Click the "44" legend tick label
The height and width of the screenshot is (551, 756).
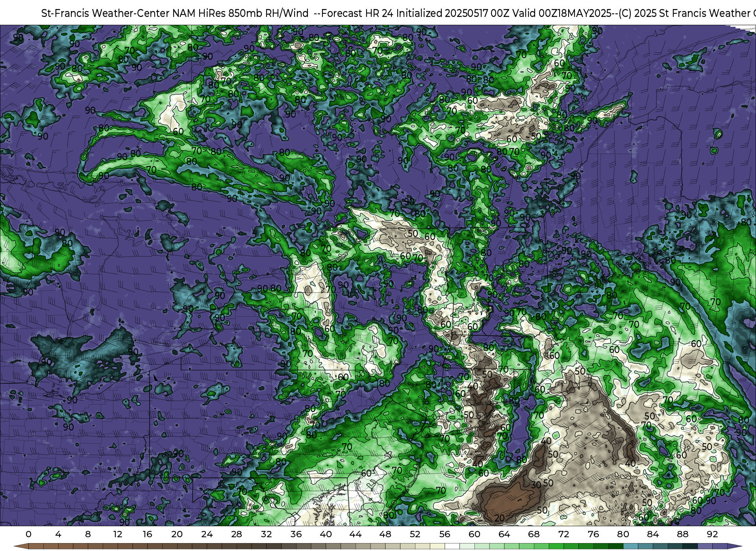356,534
